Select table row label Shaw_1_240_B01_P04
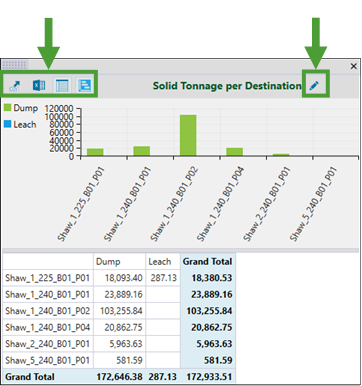This screenshot has width=362, height=386. click(47, 327)
